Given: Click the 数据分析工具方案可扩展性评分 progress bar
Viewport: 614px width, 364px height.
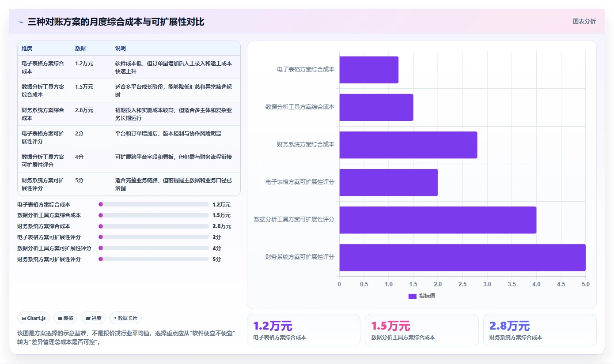Looking at the screenshot, I should pyautogui.click(x=154, y=248).
